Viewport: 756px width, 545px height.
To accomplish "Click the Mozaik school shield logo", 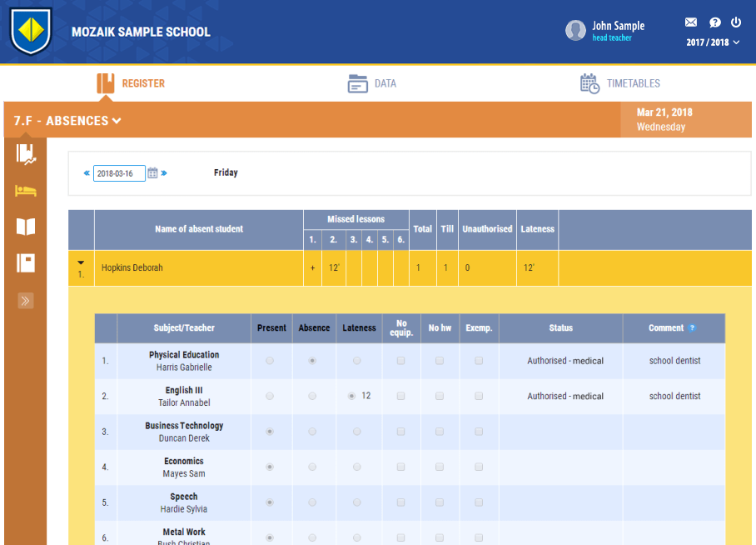I will [31, 32].
